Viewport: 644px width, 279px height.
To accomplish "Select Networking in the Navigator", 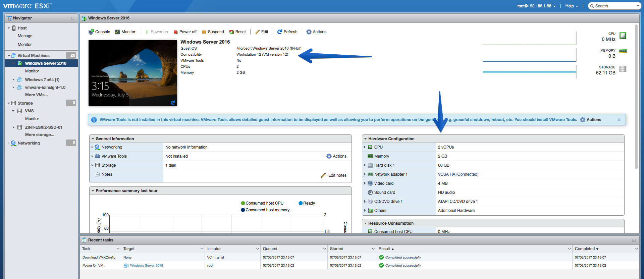I will 29,143.
